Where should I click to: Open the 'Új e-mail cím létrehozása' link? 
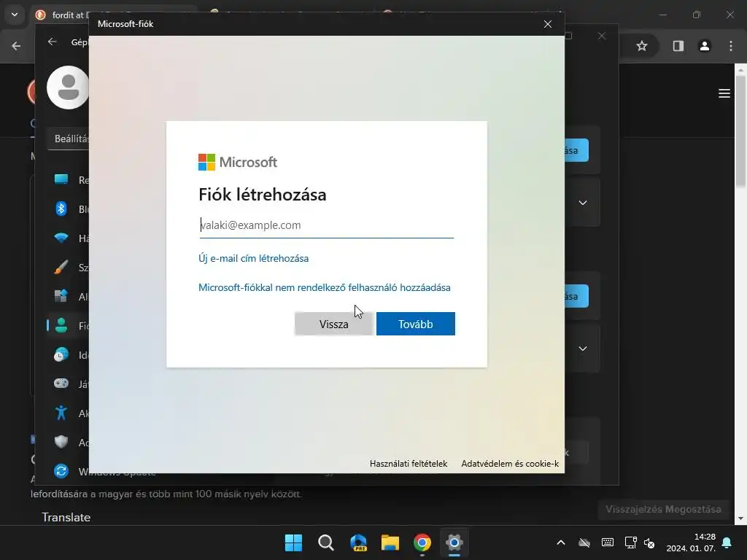coord(253,259)
